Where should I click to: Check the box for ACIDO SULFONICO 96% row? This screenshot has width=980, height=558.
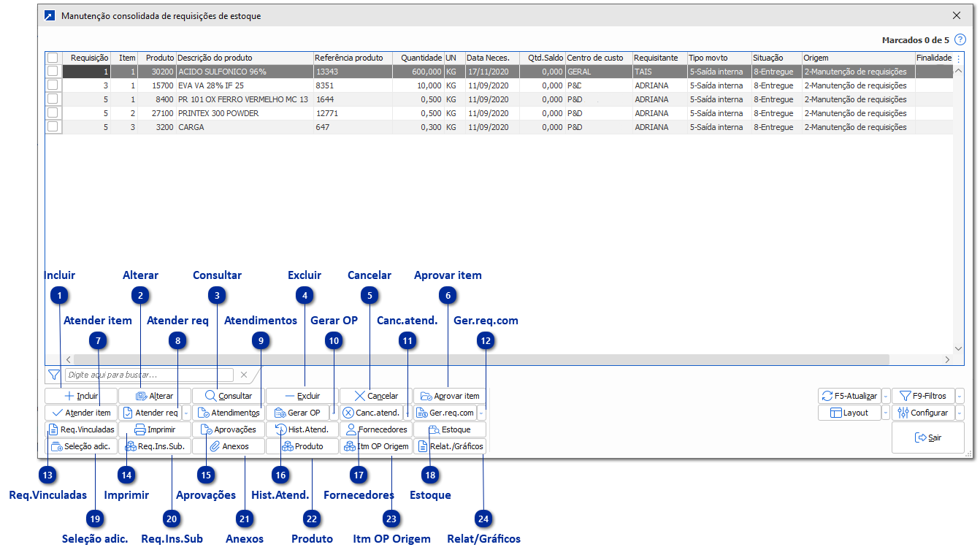click(53, 72)
